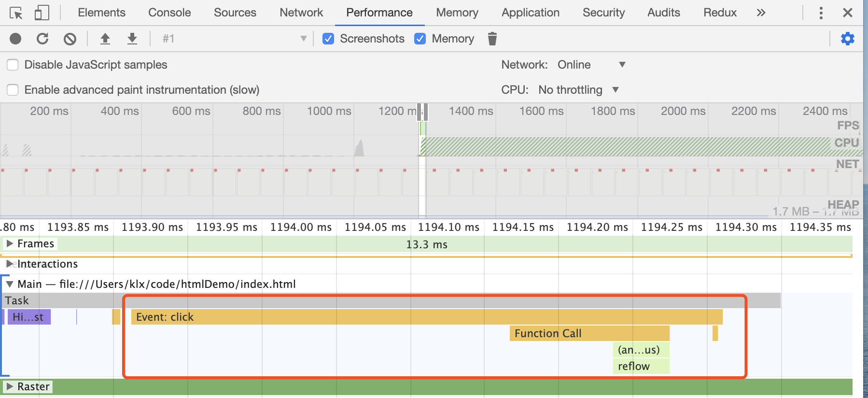The height and width of the screenshot is (398, 868).
Task: Click the save profile download icon
Action: [x=132, y=39]
